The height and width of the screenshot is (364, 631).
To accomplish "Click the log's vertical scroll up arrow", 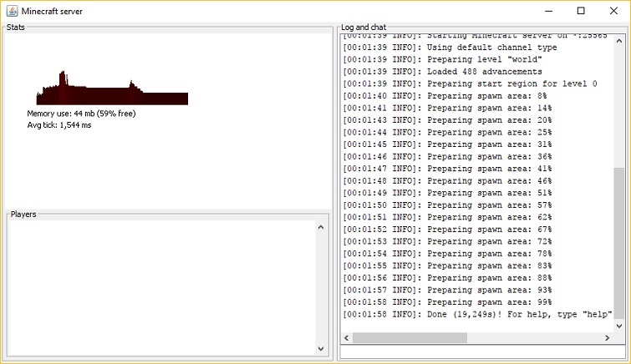I will click(618, 38).
